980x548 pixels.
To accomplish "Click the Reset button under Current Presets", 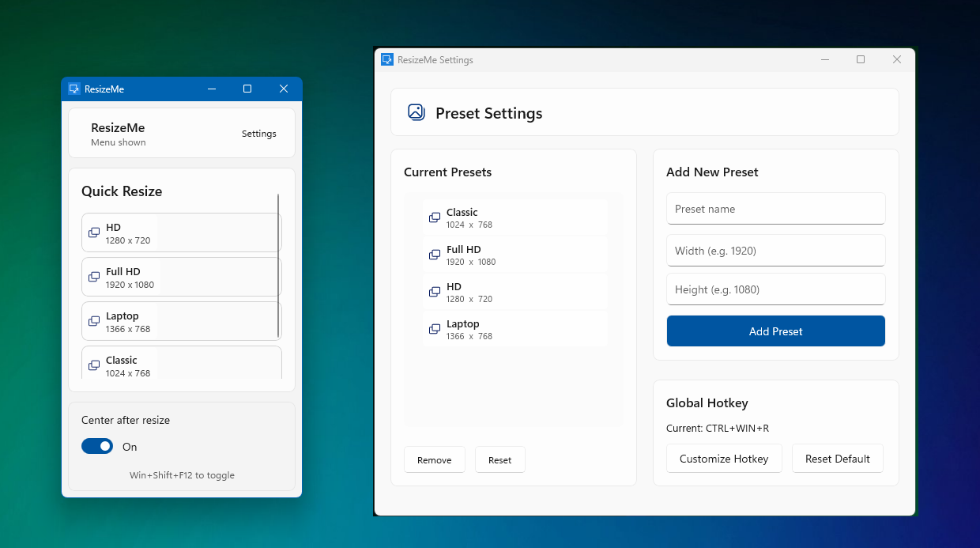I will (499, 459).
